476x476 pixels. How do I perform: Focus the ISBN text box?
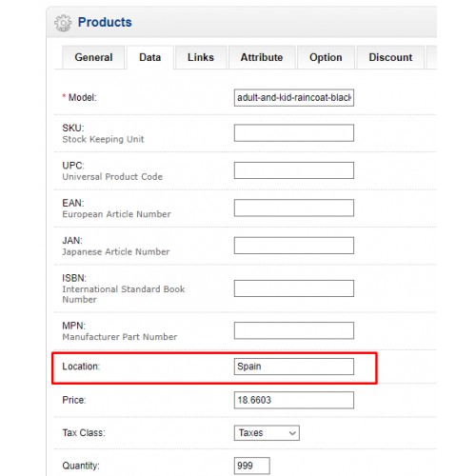294,288
